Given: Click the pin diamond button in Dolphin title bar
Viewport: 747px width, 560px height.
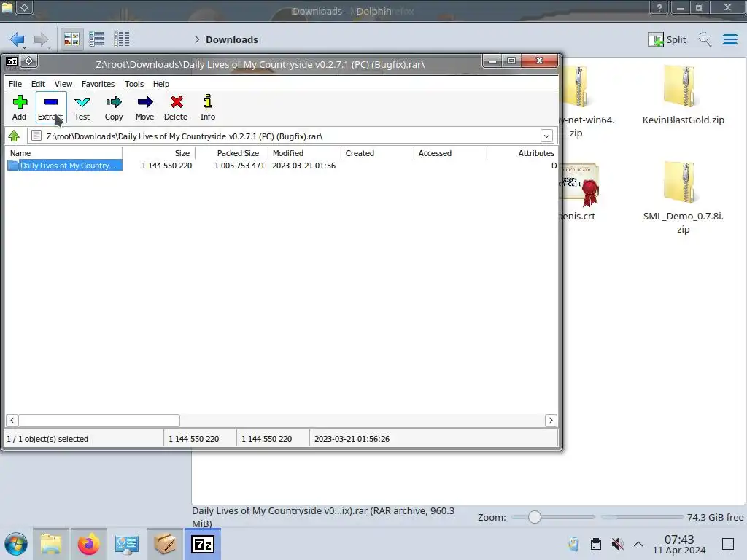Looking at the screenshot, I should point(24,7).
